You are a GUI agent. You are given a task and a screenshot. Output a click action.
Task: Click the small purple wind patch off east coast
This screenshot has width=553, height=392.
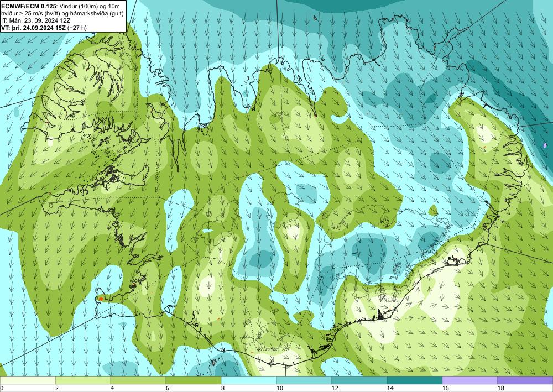point(545,145)
